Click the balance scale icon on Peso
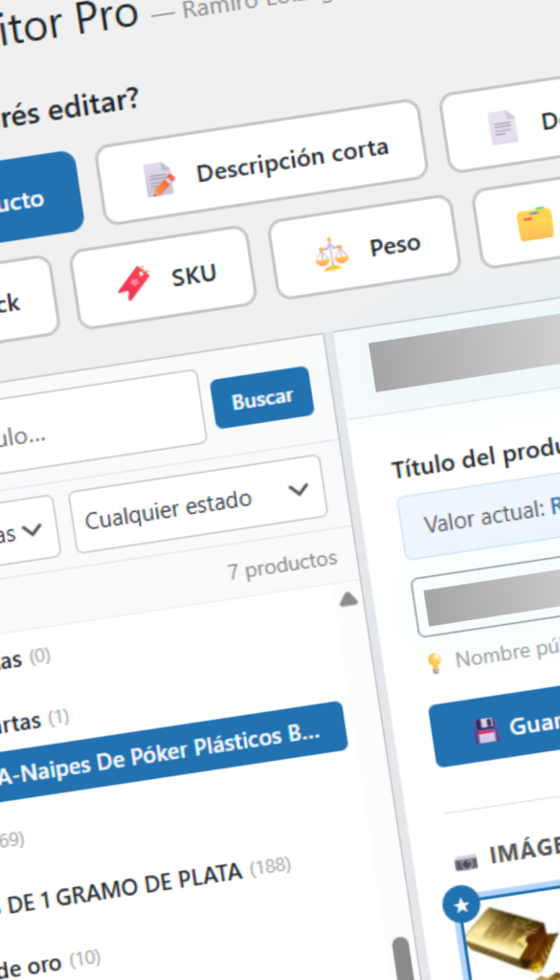 [331, 253]
